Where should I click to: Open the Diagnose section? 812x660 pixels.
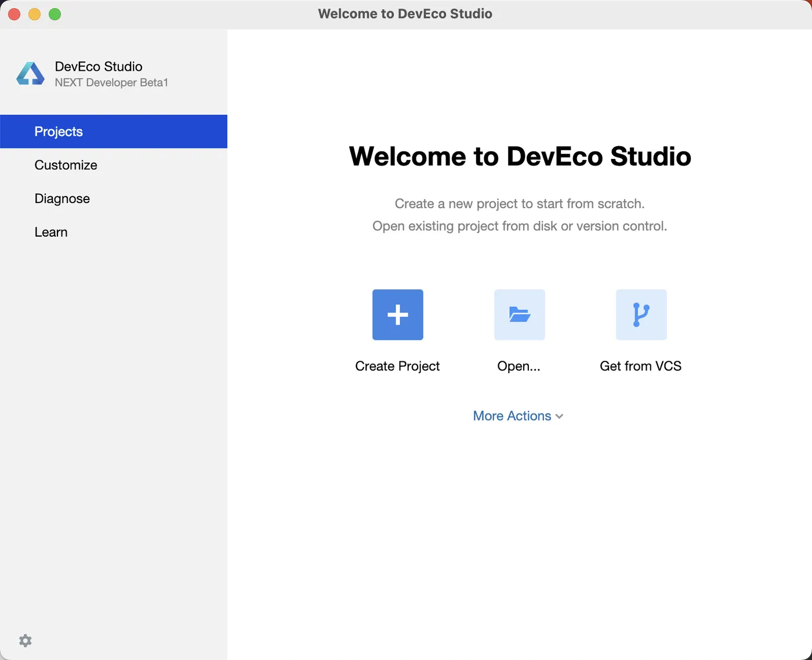click(x=114, y=199)
